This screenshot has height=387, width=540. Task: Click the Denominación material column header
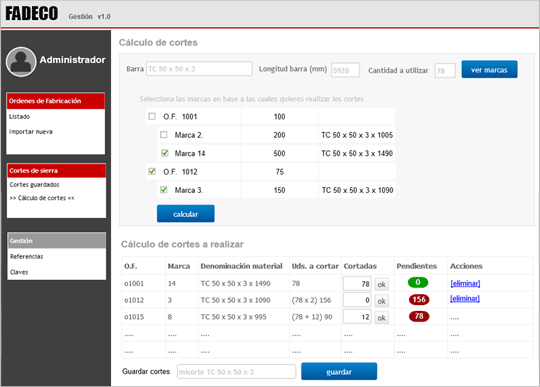pos(241,266)
